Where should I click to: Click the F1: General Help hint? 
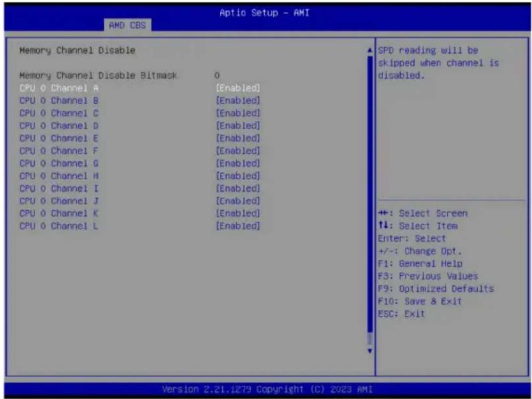click(x=420, y=263)
